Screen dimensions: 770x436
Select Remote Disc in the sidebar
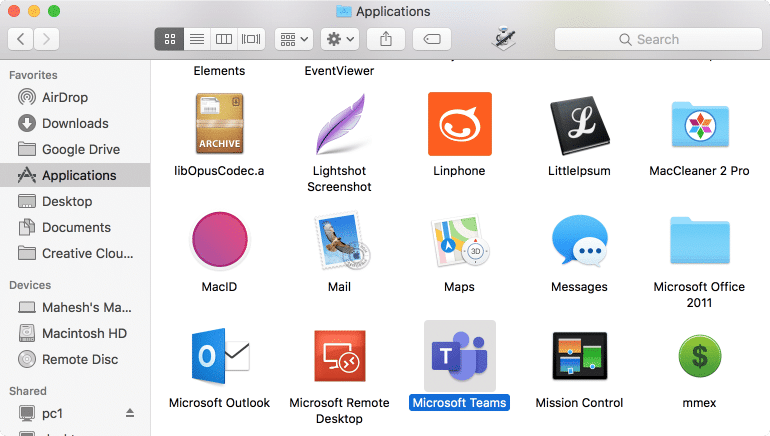(x=75, y=359)
